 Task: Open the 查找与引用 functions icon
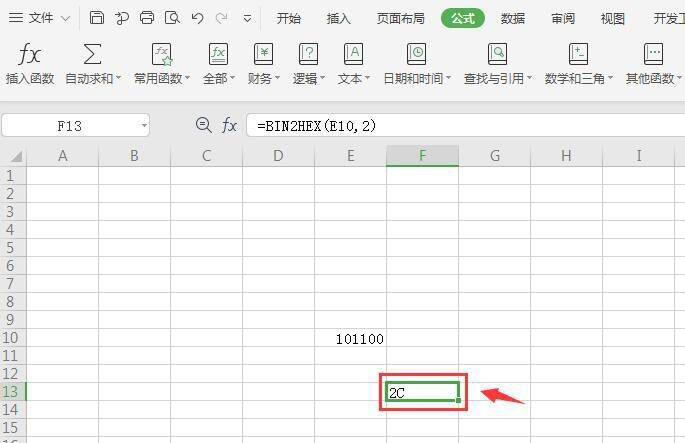click(498, 54)
